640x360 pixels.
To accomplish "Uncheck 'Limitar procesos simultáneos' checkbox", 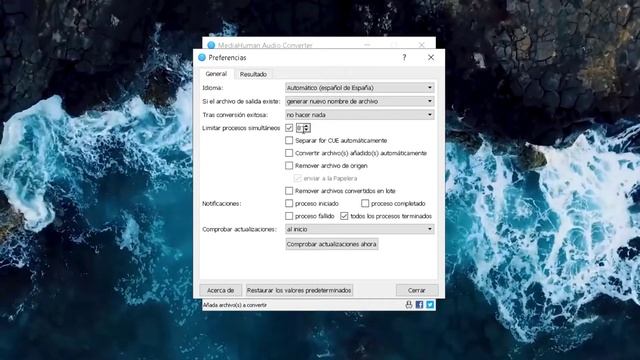I will point(289,128).
